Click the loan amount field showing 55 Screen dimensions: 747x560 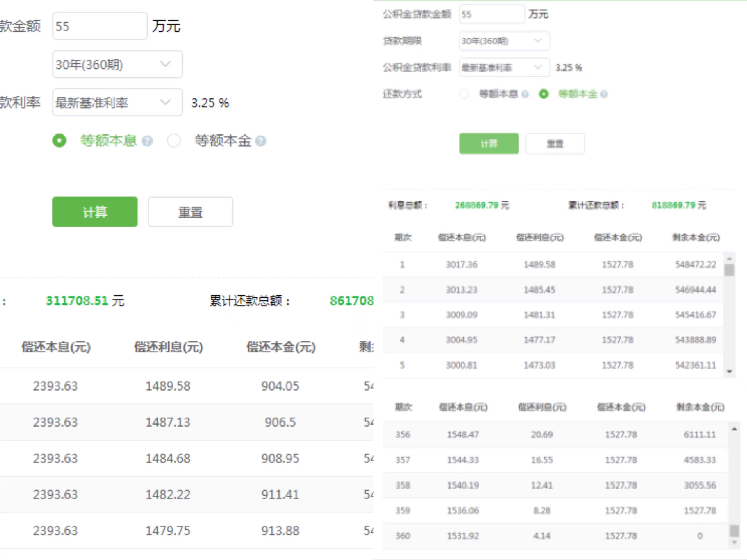pyautogui.click(x=100, y=26)
